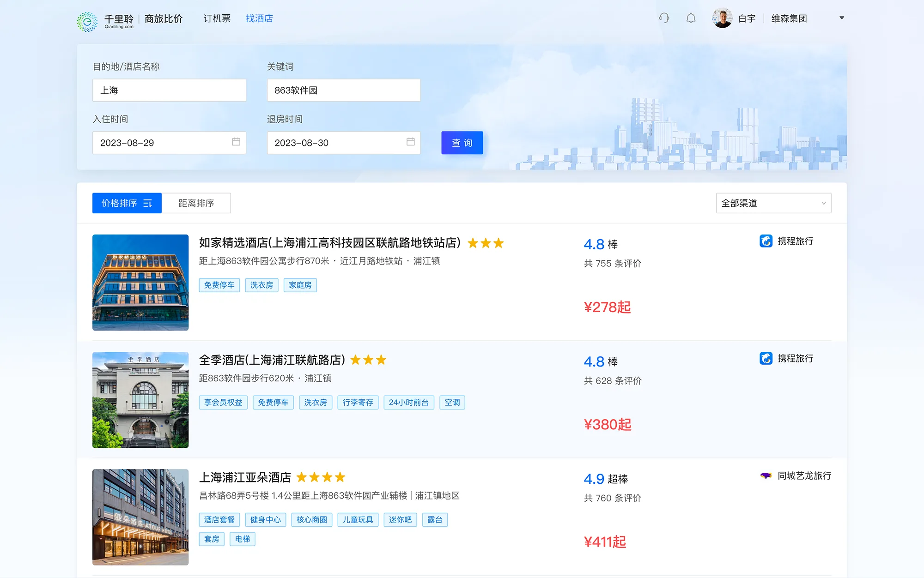The image size is (924, 578).
Task: Click 携程旅行 icon for 如家精选酒店
Action: 766,241
